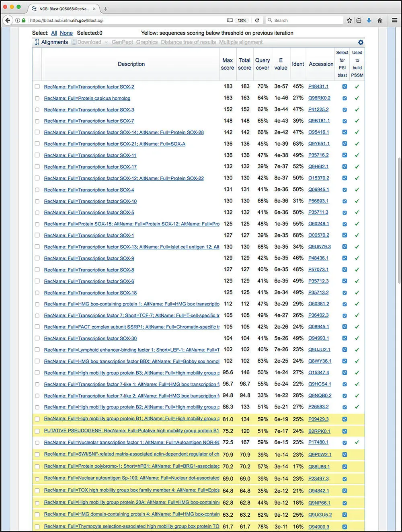The height and width of the screenshot is (532, 402).
Task: Click Select All link
Action: click(54, 33)
